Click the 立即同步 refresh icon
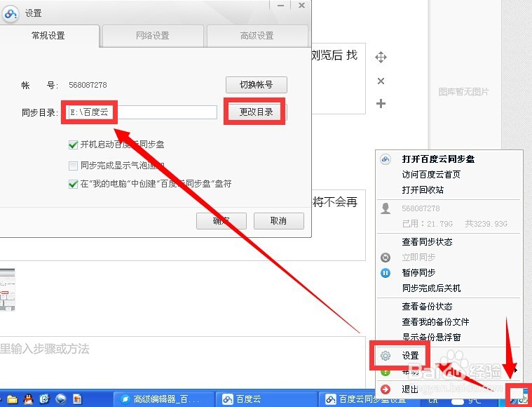 386,258
